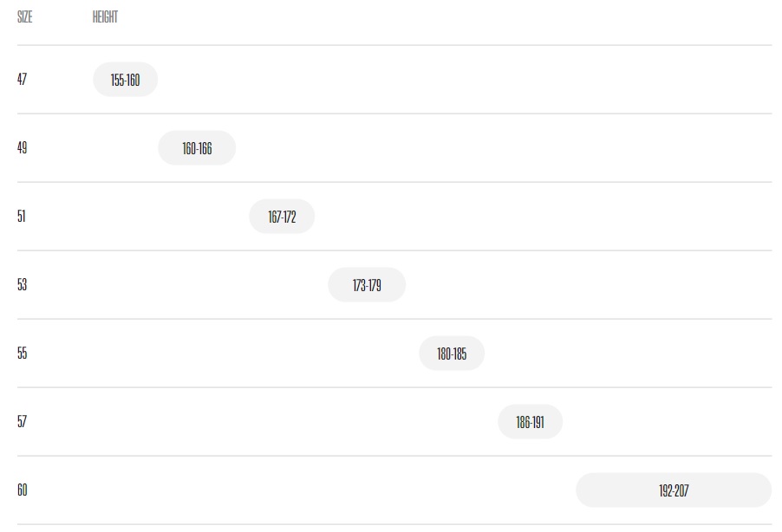Select size 49 row label
This screenshot has width=782, height=532.
click(22, 147)
